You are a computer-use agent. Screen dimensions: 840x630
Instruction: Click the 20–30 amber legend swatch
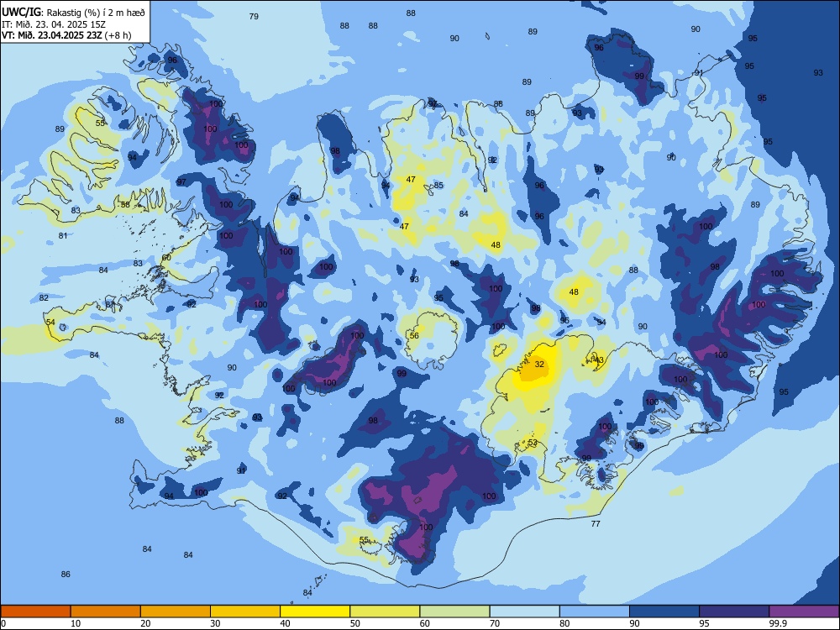click(176, 612)
